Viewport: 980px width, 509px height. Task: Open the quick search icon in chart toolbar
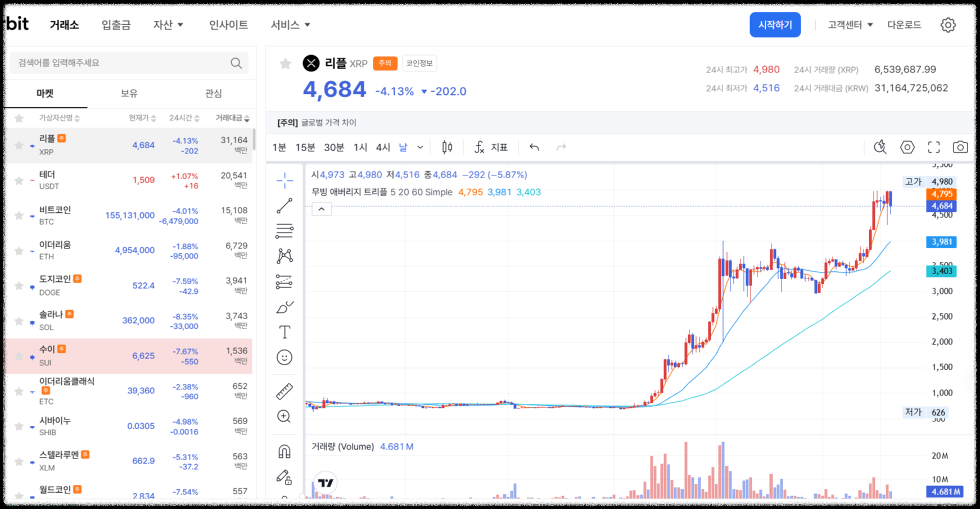click(880, 147)
